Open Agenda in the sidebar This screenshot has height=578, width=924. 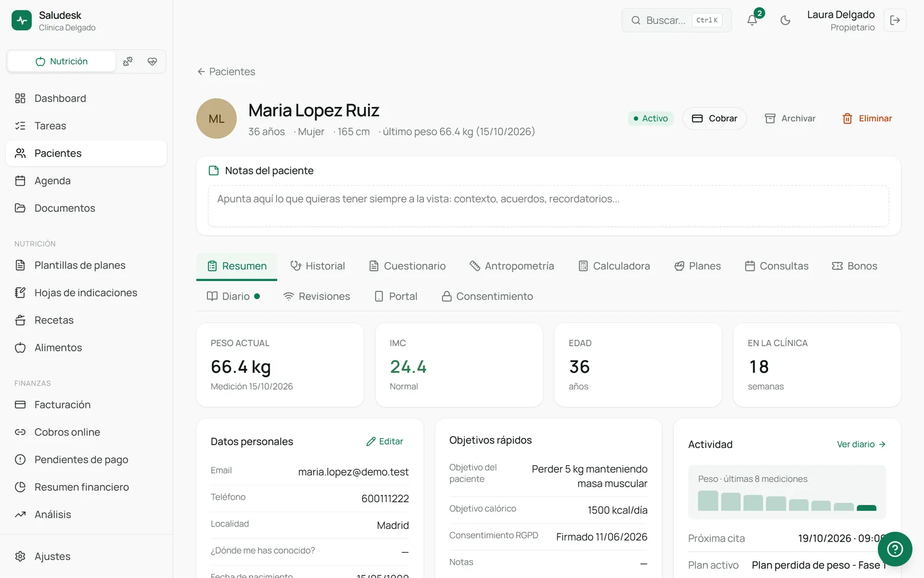86,181
